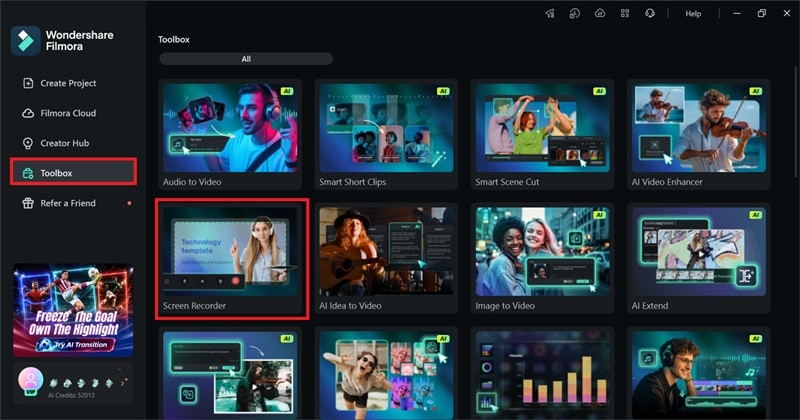
Task: Click the AI badge on AI Extend
Action: (756, 215)
